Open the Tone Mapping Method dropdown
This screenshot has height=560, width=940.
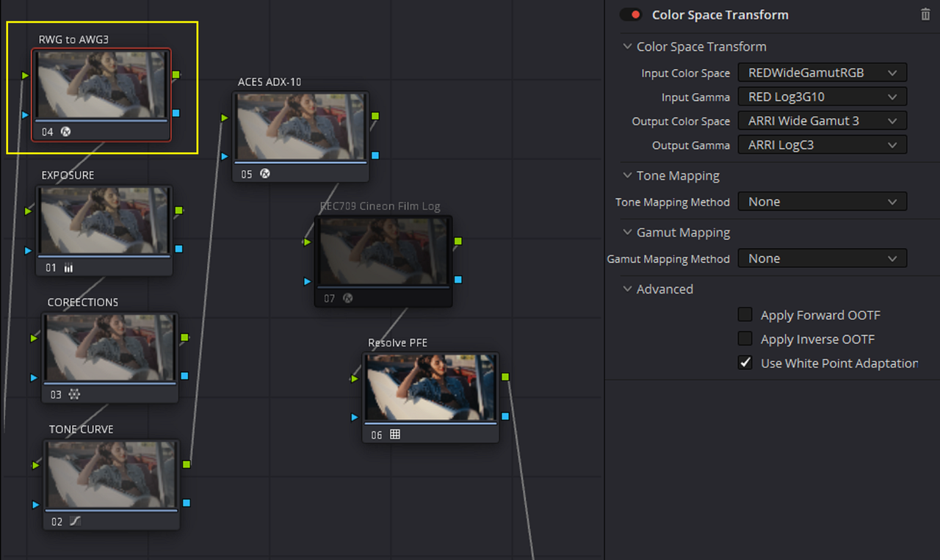pos(822,202)
